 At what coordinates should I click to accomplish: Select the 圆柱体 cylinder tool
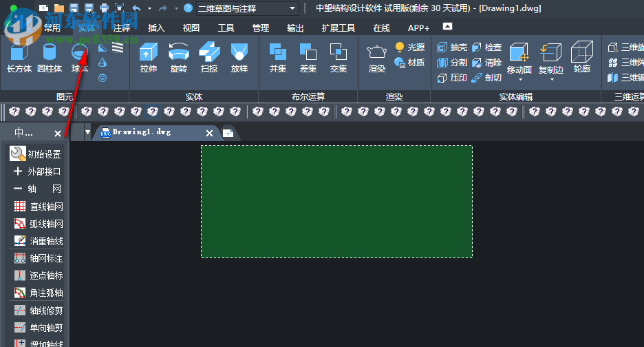click(x=50, y=58)
